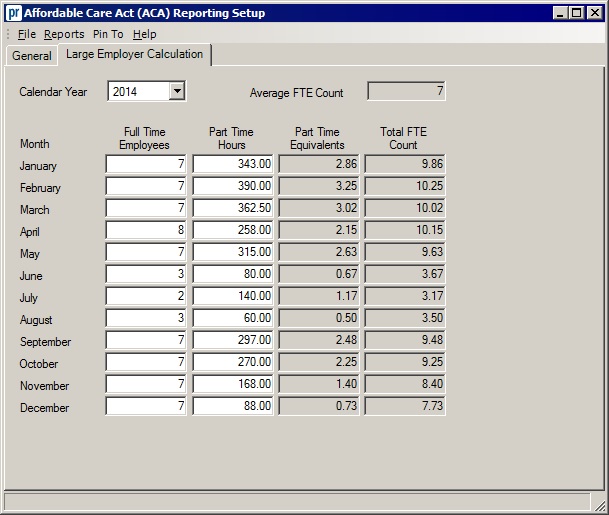Click February Part Time Hours field 390.00
The width and height of the screenshot is (609, 515).
(233, 186)
